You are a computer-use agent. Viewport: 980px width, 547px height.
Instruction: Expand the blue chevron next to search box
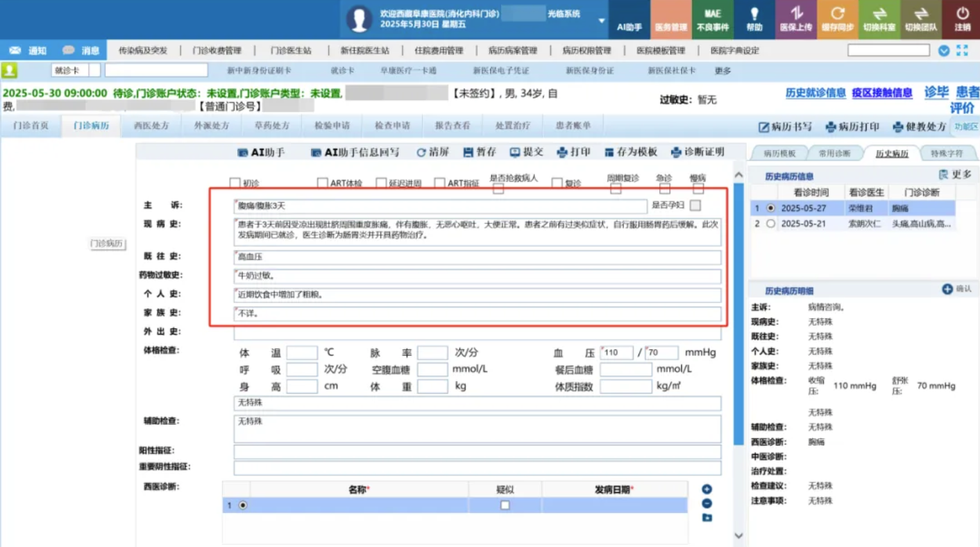pyautogui.click(x=944, y=51)
